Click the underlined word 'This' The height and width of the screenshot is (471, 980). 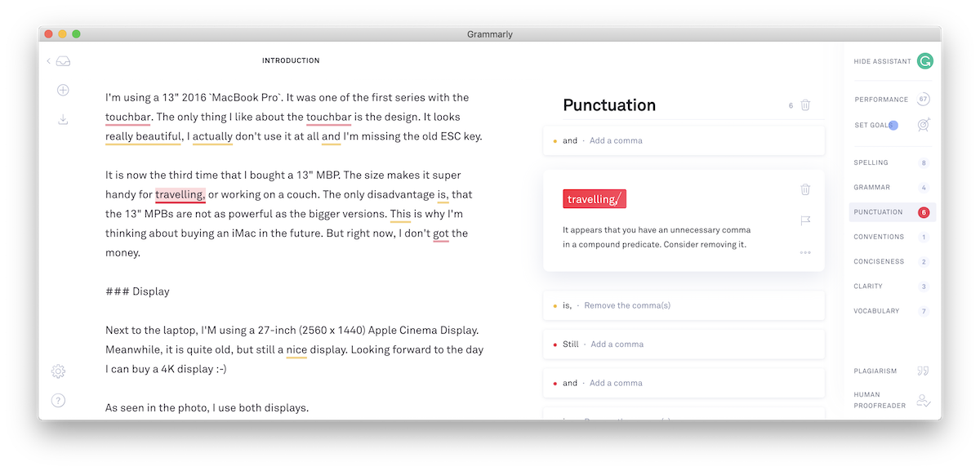click(400, 214)
